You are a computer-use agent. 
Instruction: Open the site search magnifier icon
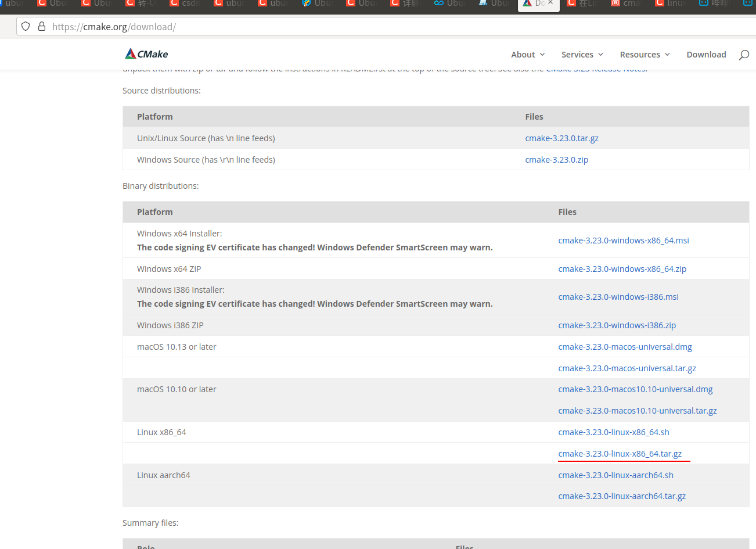point(744,55)
